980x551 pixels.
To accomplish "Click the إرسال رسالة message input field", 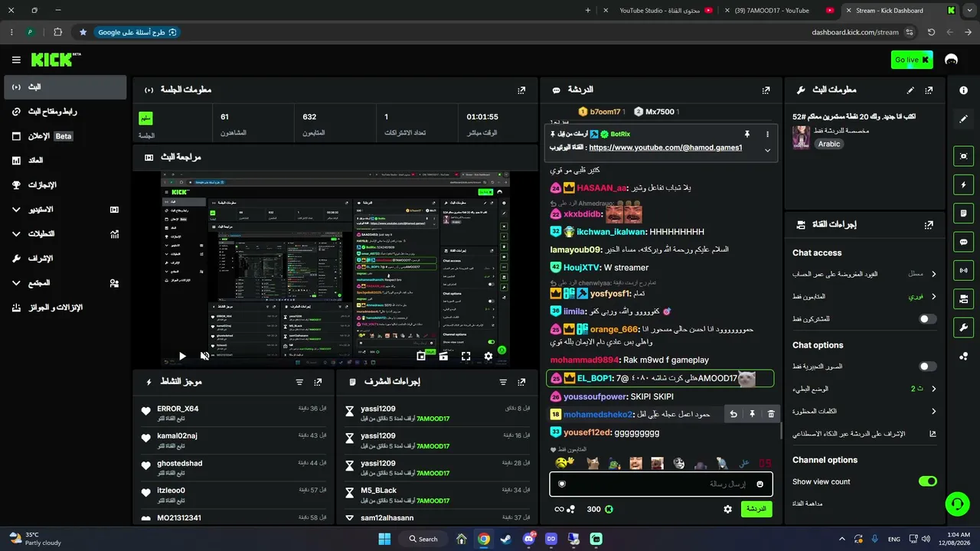I will 661,484.
